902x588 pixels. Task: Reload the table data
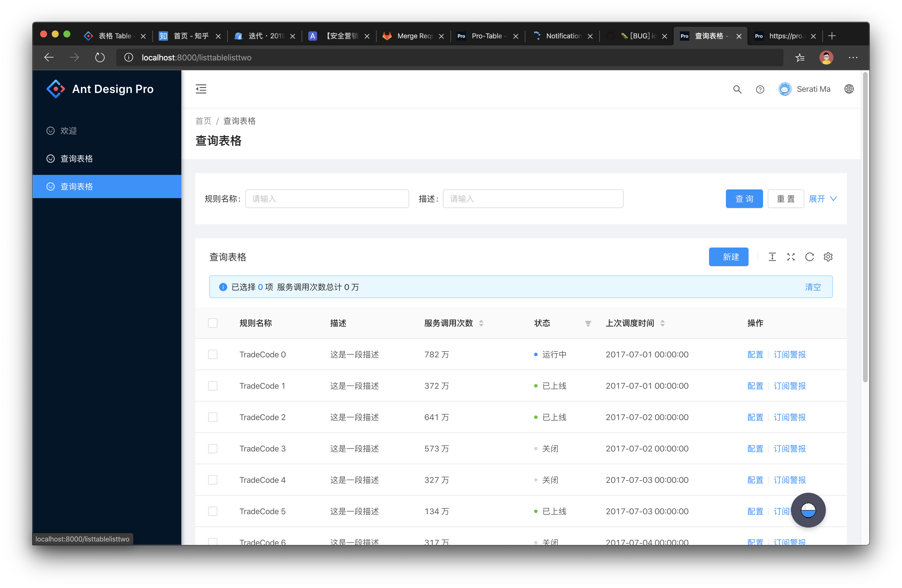point(810,257)
